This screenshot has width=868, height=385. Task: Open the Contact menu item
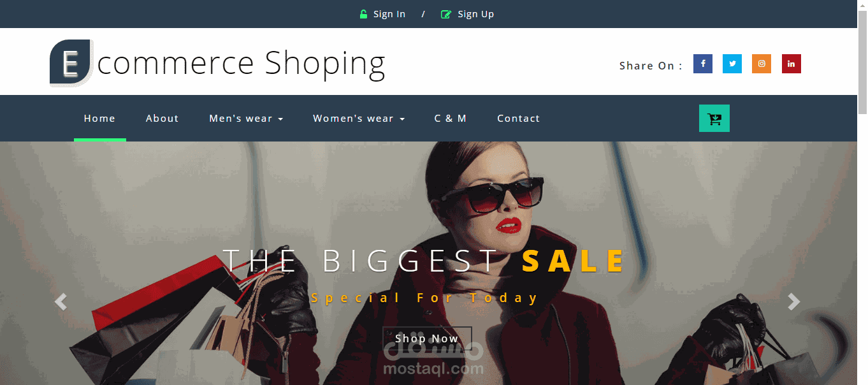point(518,119)
